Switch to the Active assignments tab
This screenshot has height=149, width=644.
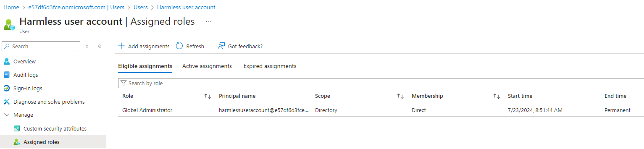tap(207, 66)
